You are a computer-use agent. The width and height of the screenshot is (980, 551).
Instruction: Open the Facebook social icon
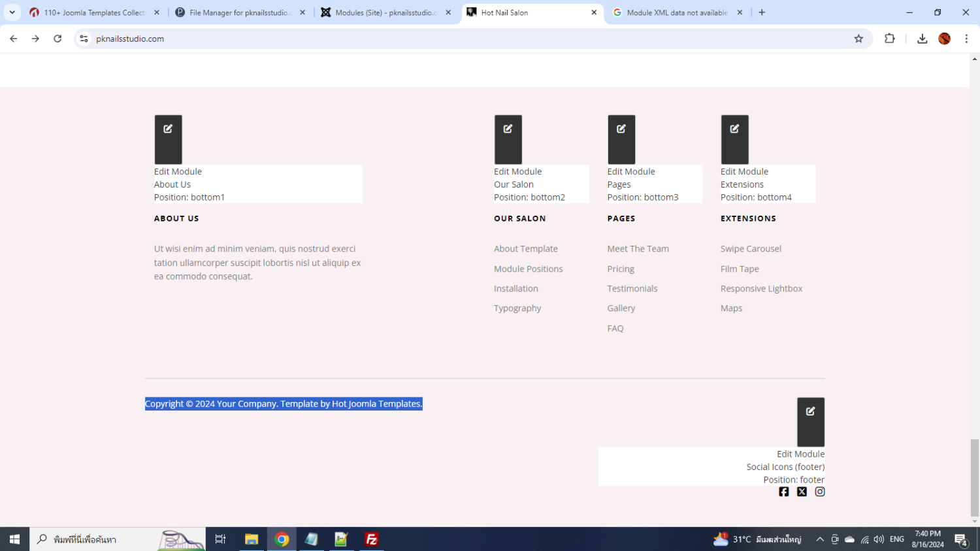coord(784,492)
